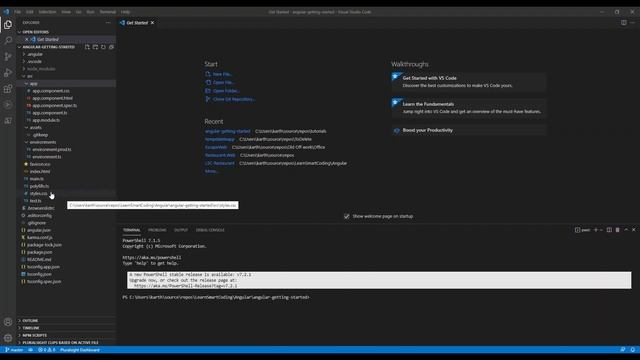The width and height of the screenshot is (640, 360).
Task: Close the terminal panel
Action: point(633,230)
